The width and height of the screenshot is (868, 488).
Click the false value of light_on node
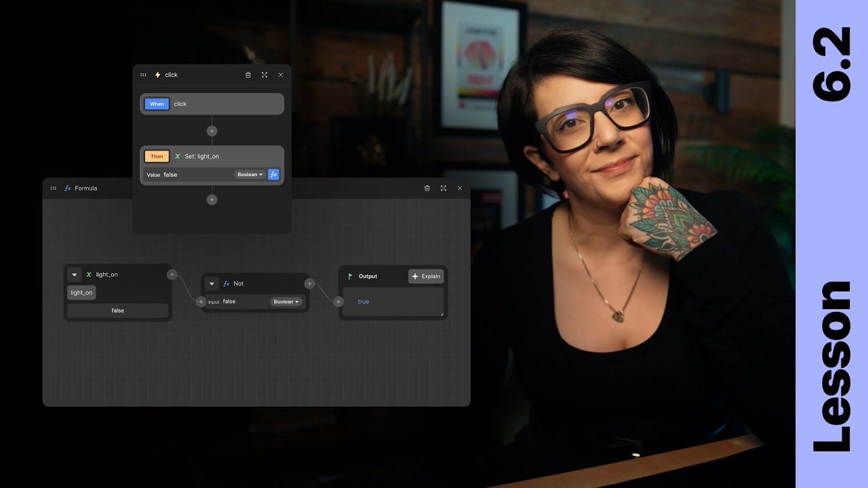coord(118,310)
